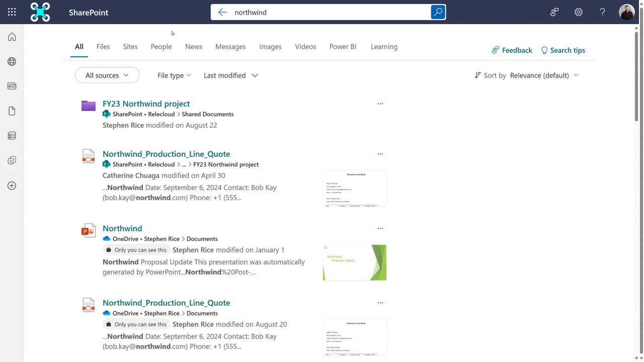
Task: Open Search tips
Action: pos(563,50)
